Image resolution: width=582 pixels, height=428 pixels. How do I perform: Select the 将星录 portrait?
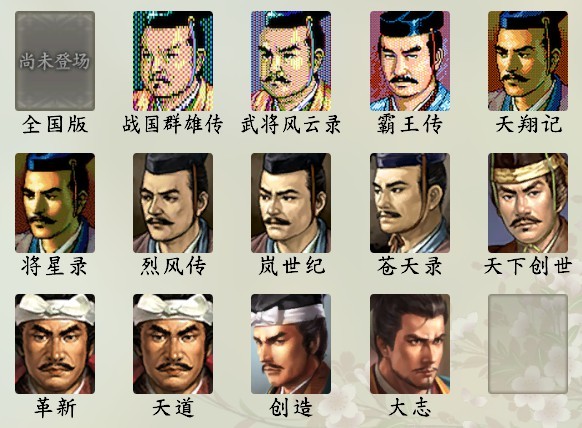coord(55,203)
